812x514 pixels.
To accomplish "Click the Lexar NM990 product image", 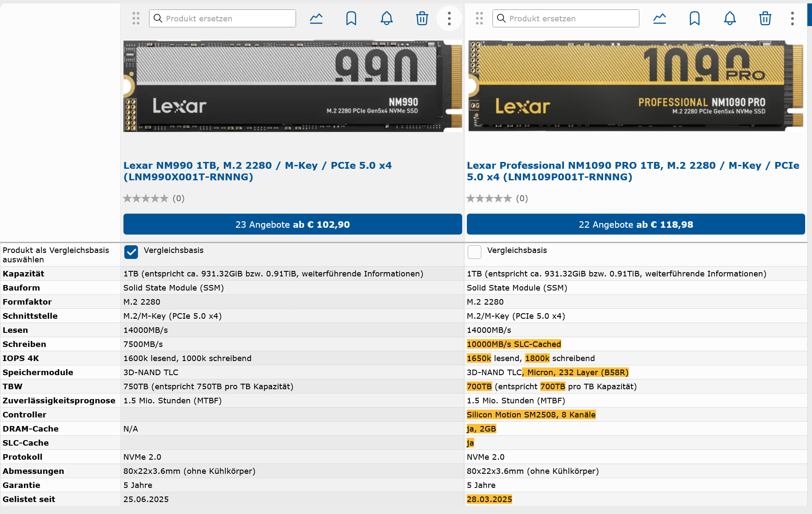I will 293,86.
